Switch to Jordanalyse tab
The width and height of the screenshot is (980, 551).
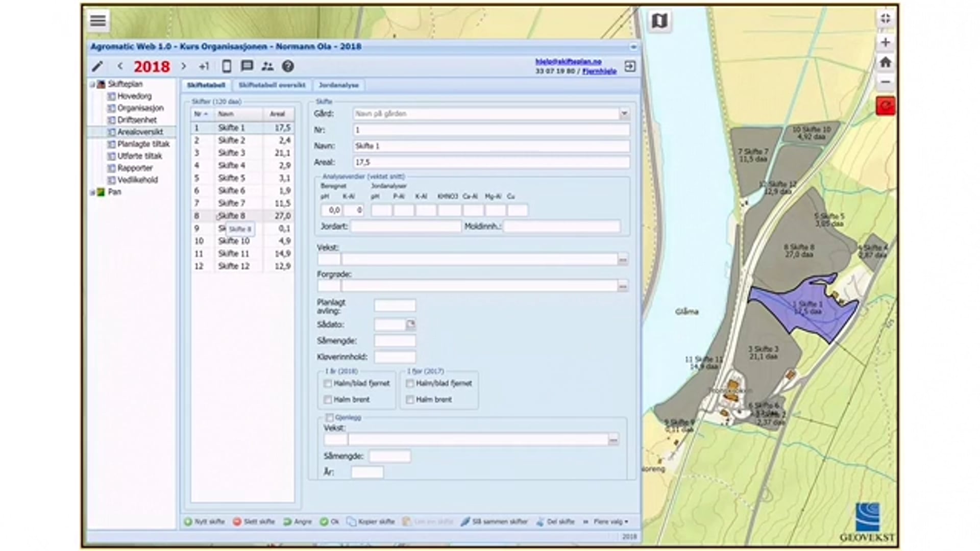pyautogui.click(x=338, y=85)
